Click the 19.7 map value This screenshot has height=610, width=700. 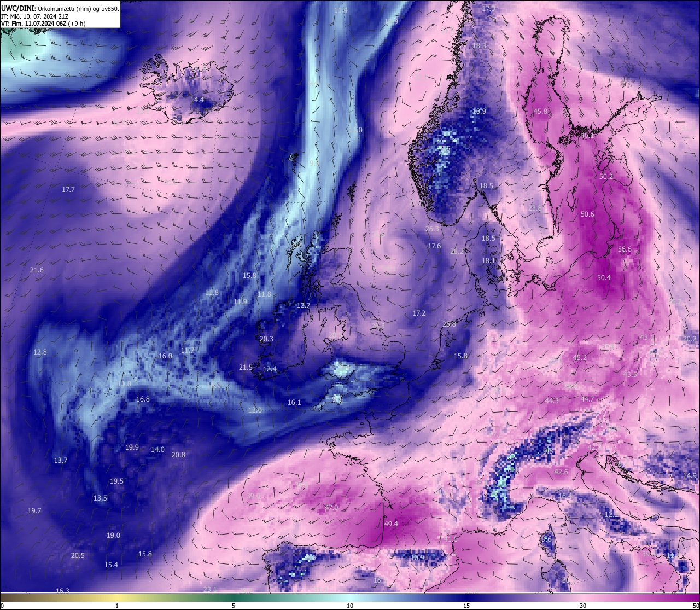pyautogui.click(x=34, y=510)
